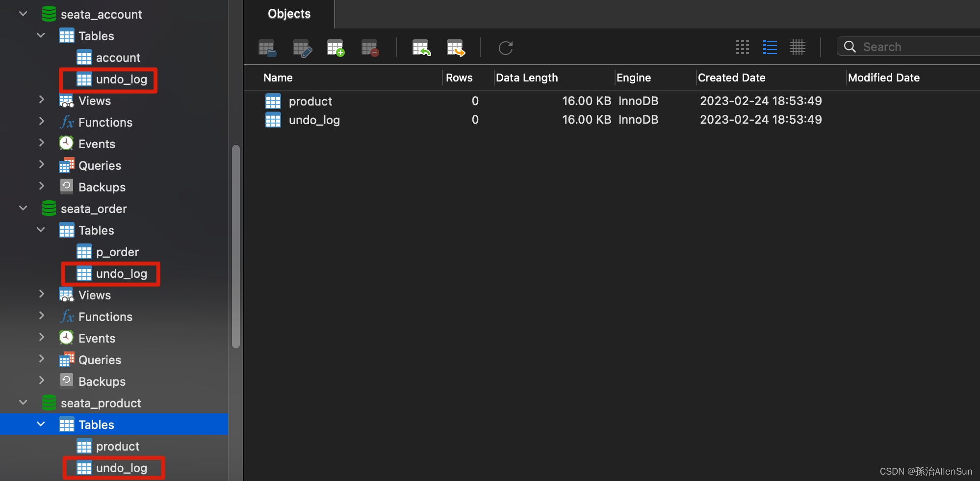This screenshot has width=980, height=481.
Task: Select the seata_product database icon
Action: point(49,402)
